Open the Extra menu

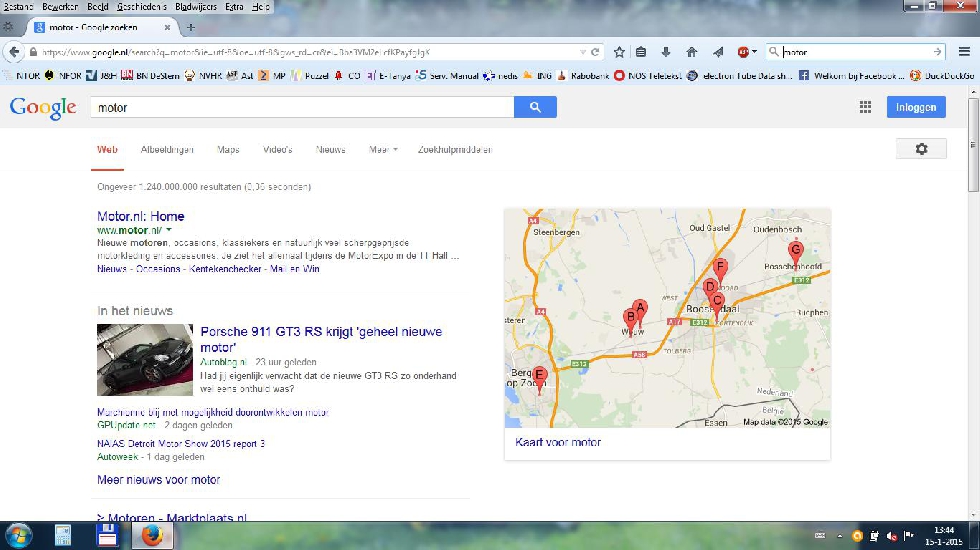point(234,7)
